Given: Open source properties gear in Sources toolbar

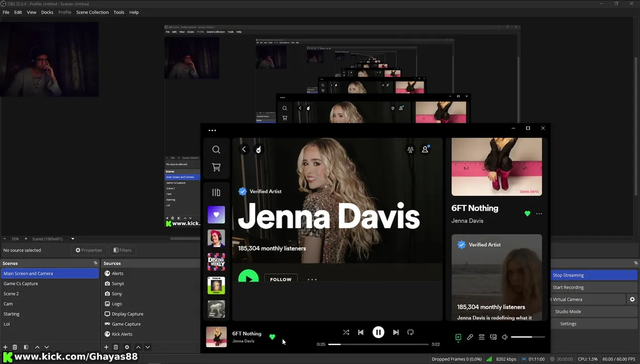Looking at the screenshot, I should tap(127, 347).
